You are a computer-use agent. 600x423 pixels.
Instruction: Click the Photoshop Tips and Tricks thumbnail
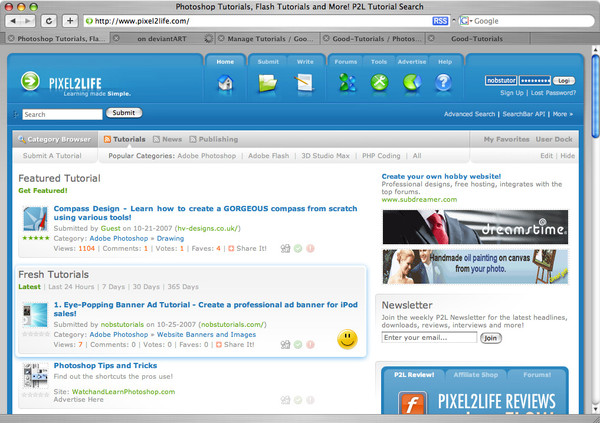coord(35,376)
